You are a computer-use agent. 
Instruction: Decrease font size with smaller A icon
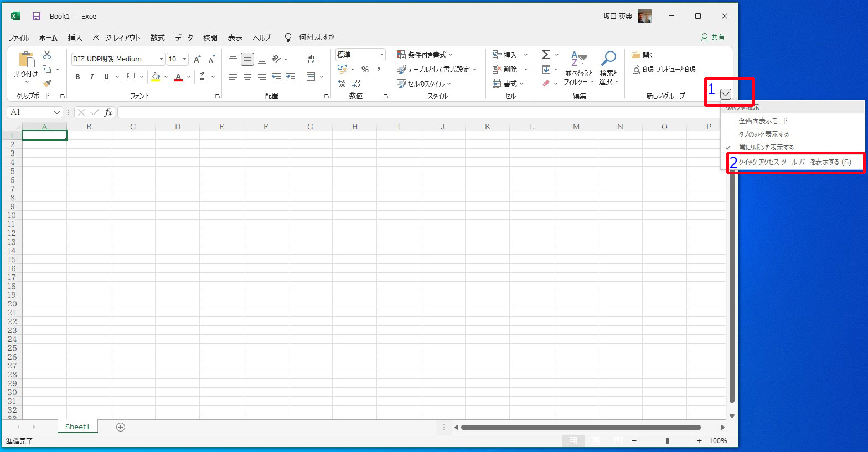(211, 59)
